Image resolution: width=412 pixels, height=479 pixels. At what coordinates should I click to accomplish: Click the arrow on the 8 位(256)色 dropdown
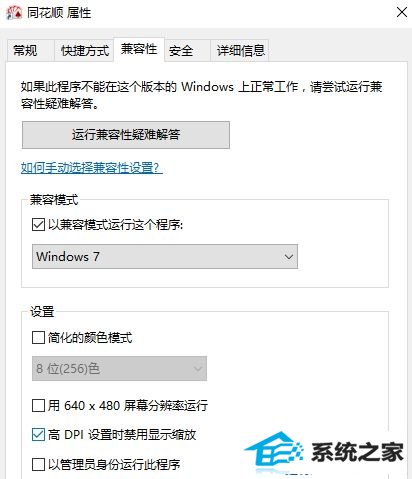tap(198, 369)
